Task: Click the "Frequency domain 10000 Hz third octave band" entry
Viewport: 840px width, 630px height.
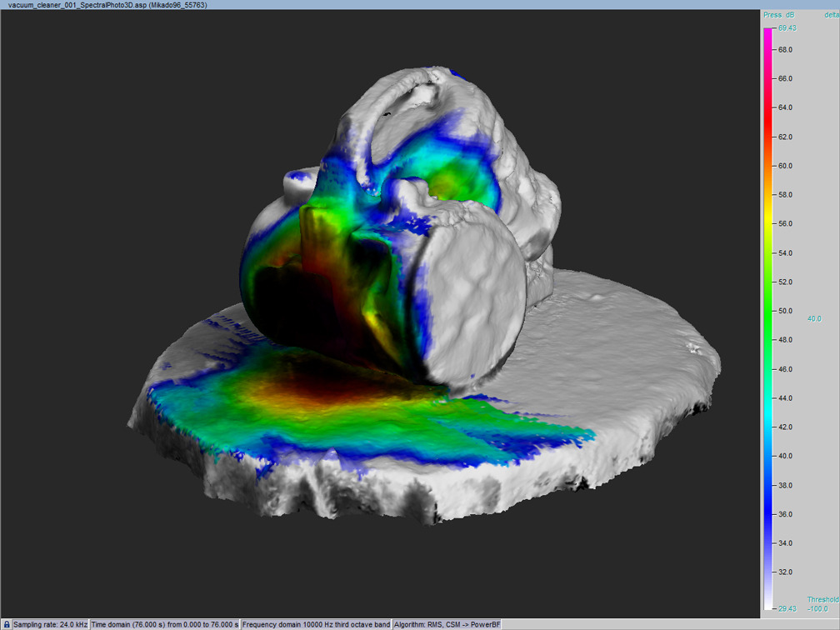Action: pos(316,625)
